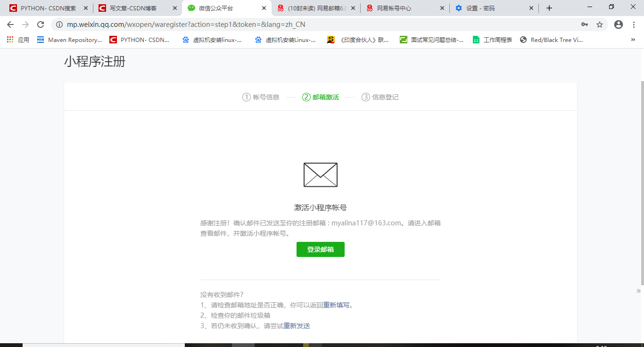Click the browser forward arrow
This screenshot has width=644, height=347.
pos(25,25)
